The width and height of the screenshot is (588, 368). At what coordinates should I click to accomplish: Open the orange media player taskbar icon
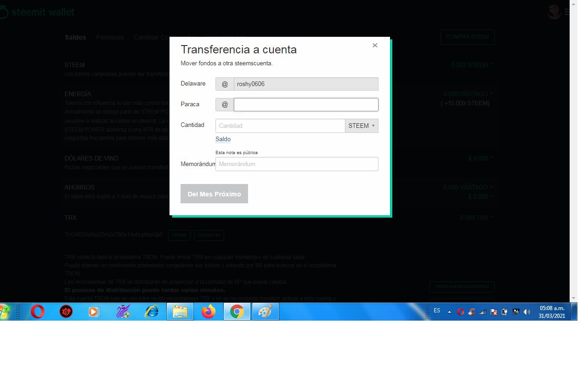point(94,312)
